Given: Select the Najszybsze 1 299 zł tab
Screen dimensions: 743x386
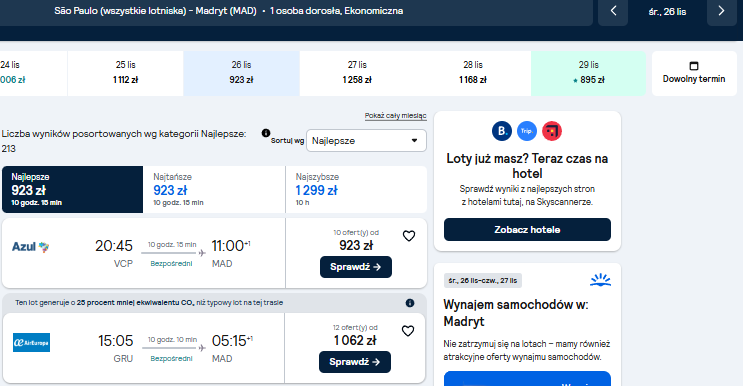Looking at the screenshot, I should 356,189.
